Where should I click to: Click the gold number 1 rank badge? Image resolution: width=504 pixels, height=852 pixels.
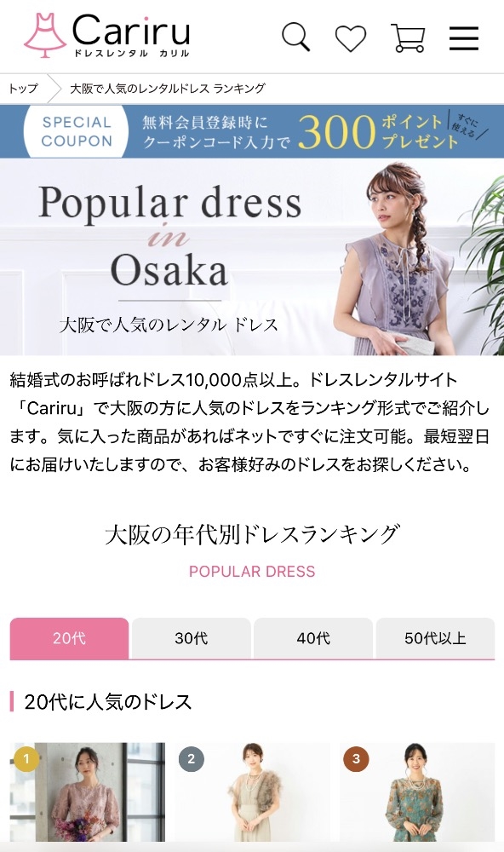[26, 758]
